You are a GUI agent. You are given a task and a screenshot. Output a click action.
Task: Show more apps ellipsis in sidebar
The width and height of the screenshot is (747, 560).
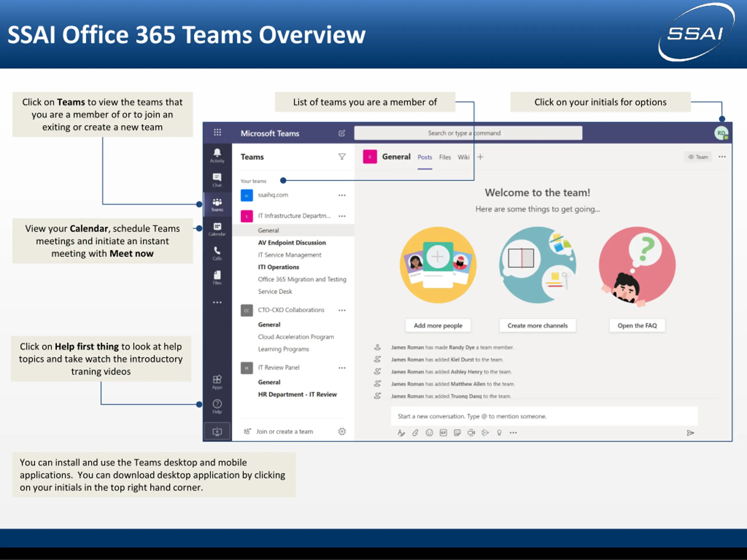217,302
